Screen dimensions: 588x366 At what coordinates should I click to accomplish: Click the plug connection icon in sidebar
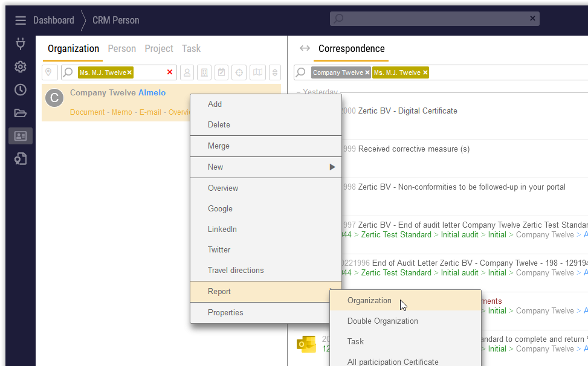point(21,43)
